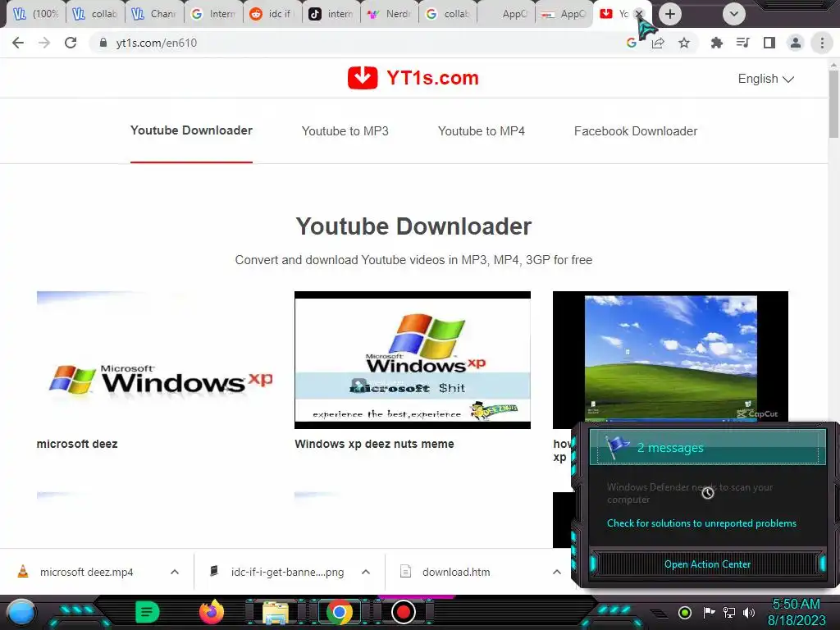Expand options for microsoft deez.mp4 download
Viewport: 840px width, 630px height.
pos(175,572)
